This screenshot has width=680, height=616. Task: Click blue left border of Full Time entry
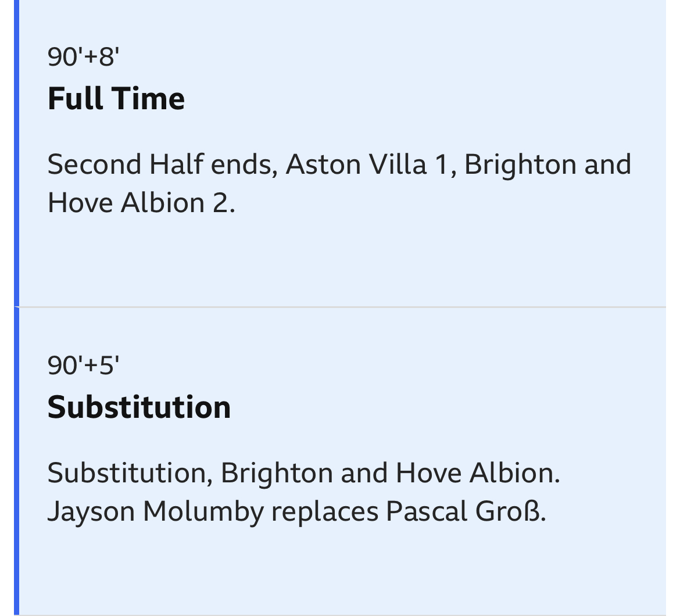(16, 153)
